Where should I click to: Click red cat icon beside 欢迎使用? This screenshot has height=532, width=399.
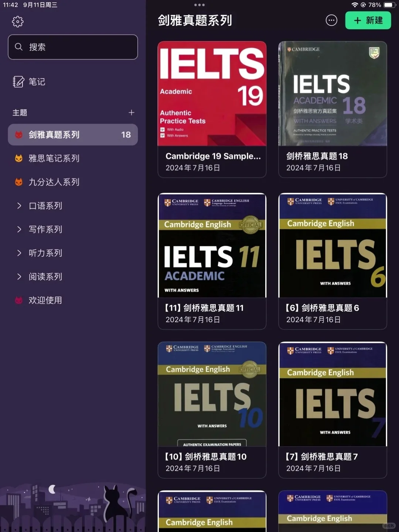[x=18, y=300]
